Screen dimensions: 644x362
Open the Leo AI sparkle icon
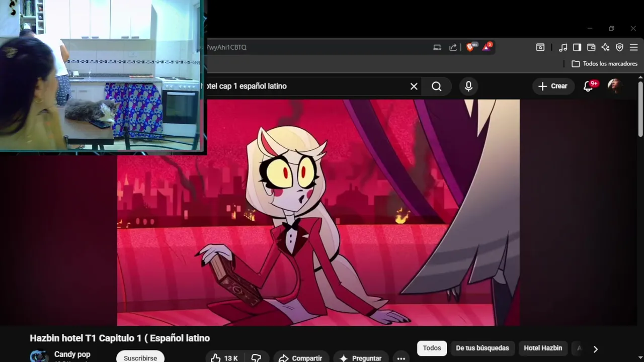pos(605,47)
